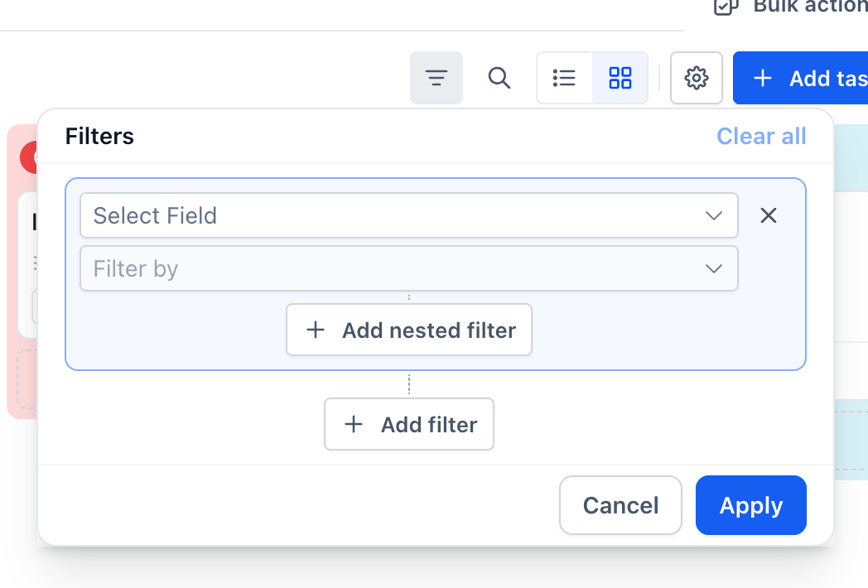
Task: Click the Add filter button
Action: pos(409,424)
